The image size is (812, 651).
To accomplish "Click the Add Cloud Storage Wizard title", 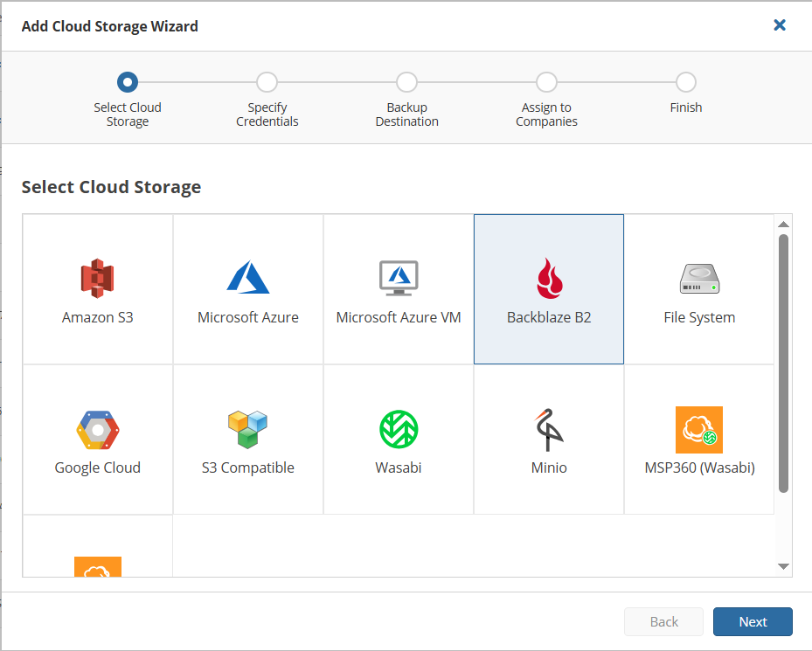I will pos(110,26).
